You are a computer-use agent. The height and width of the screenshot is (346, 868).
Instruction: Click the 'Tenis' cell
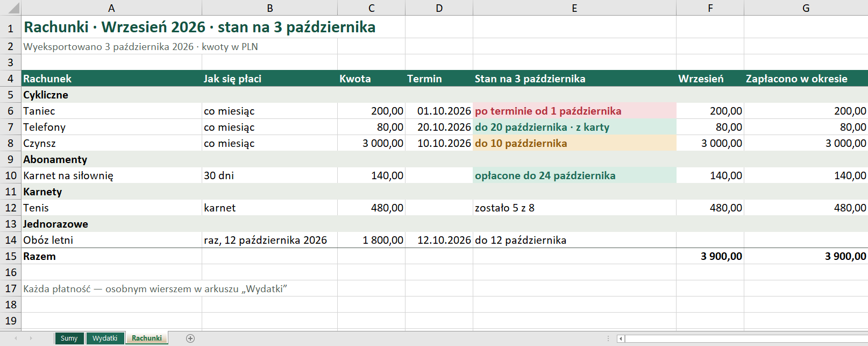coord(111,208)
